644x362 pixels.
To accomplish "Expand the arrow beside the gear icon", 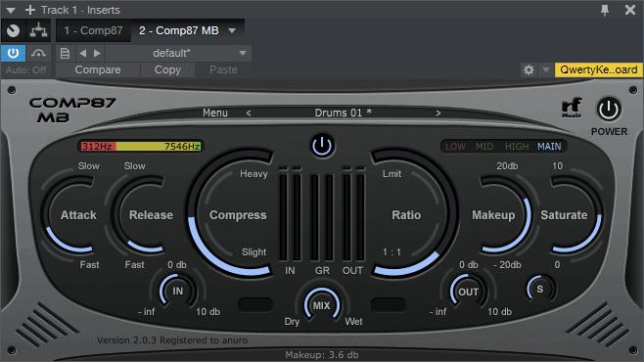I will click(546, 70).
